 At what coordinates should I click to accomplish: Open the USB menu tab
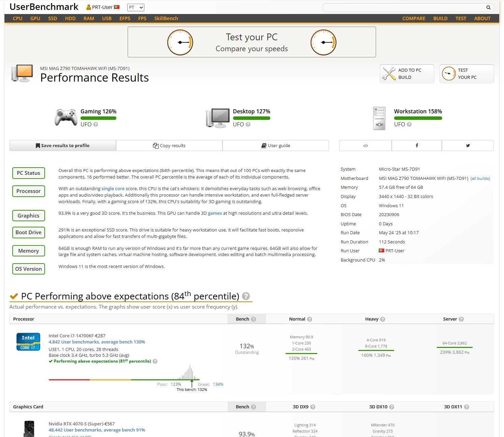tap(107, 18)
